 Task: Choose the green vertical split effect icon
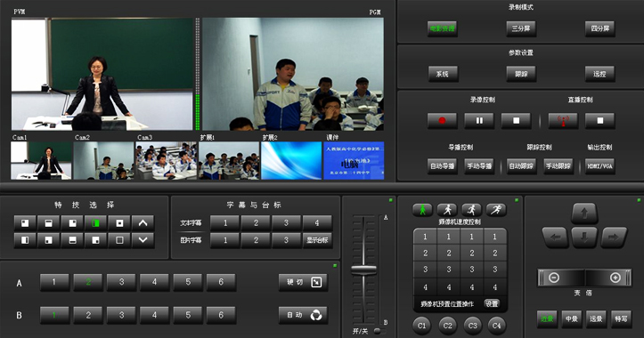[x=95, y=223]
